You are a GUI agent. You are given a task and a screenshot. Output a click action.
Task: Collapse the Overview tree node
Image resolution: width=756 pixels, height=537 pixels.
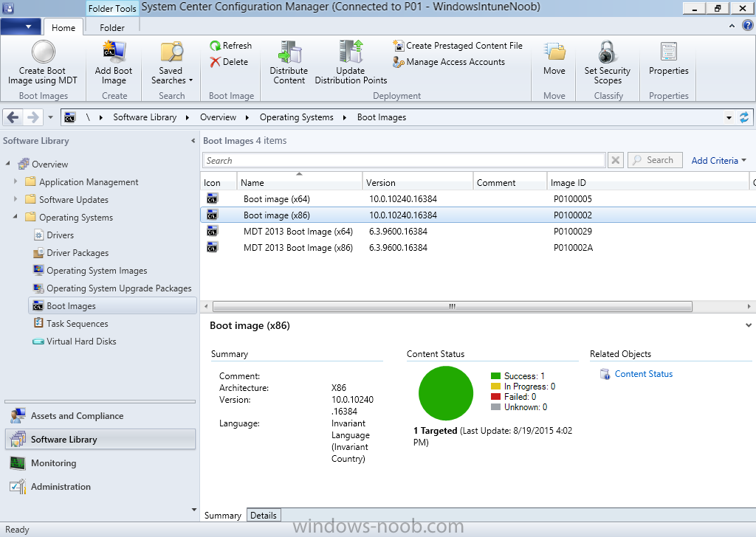[7, 164]
